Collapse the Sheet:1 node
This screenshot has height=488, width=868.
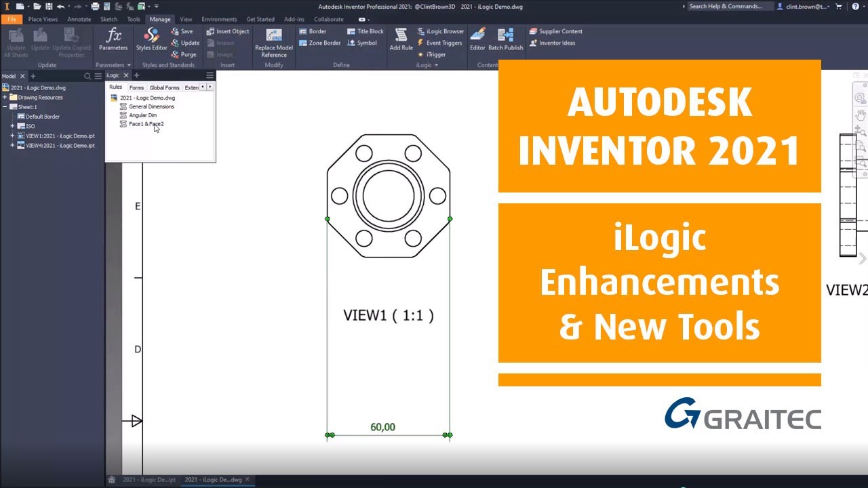tap(5, 107)
